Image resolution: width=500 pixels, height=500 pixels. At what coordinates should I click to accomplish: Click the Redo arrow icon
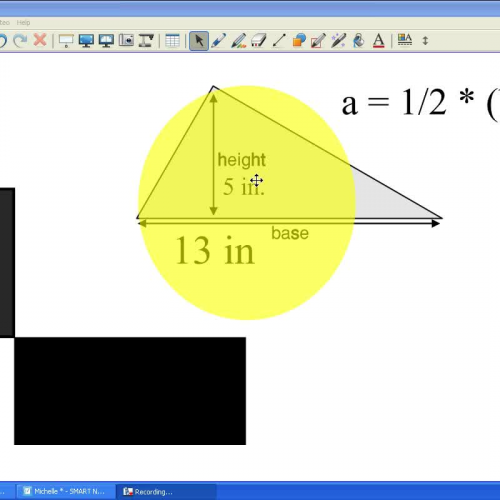pos(20,41)
